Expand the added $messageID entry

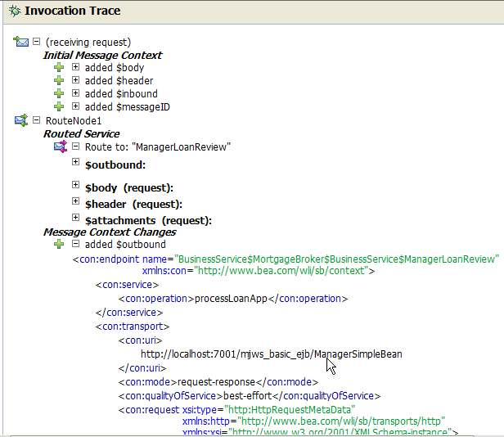click(75, 106)
